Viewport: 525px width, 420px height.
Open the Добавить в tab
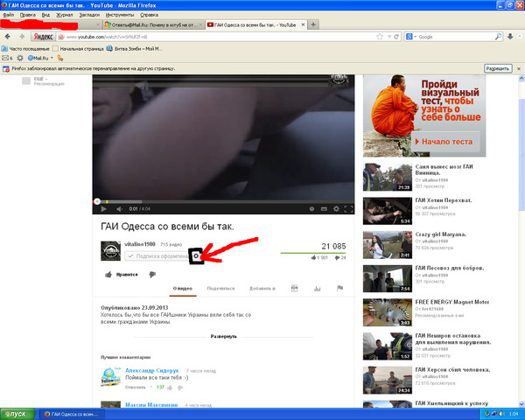(262, 289)
